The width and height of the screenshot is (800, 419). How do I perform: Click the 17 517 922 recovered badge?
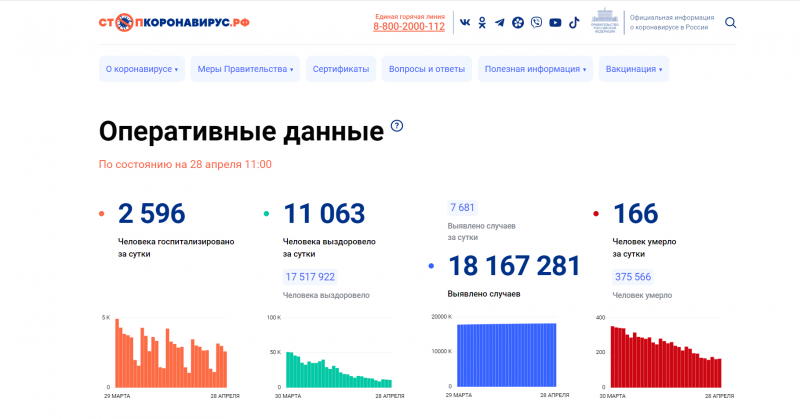point(310,277)
